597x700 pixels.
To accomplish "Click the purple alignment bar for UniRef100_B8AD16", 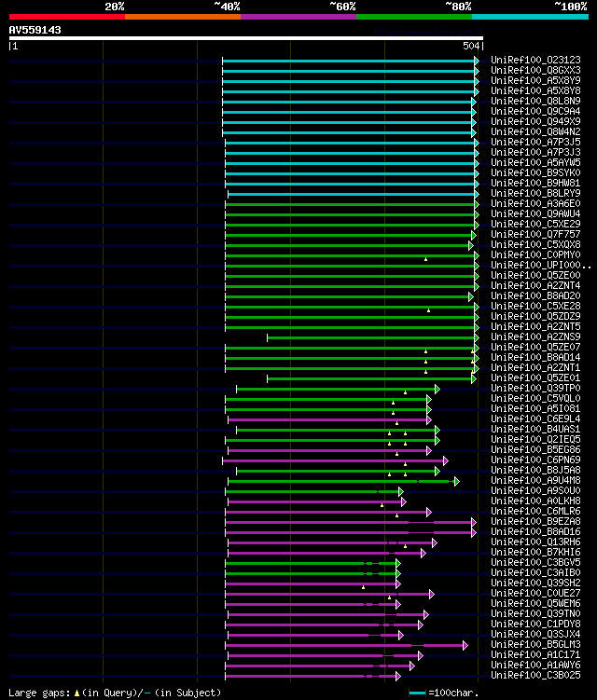I will coord(349,533).
